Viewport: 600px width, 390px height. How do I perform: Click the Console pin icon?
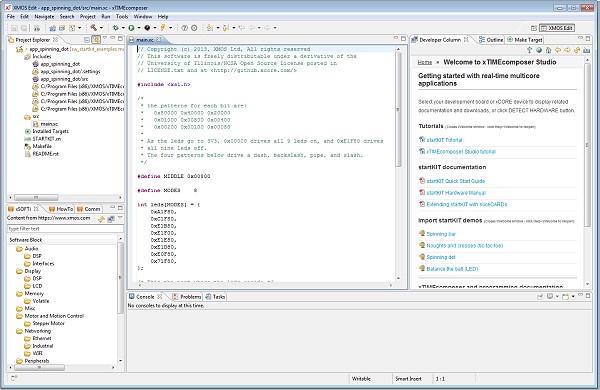[540, 297]
